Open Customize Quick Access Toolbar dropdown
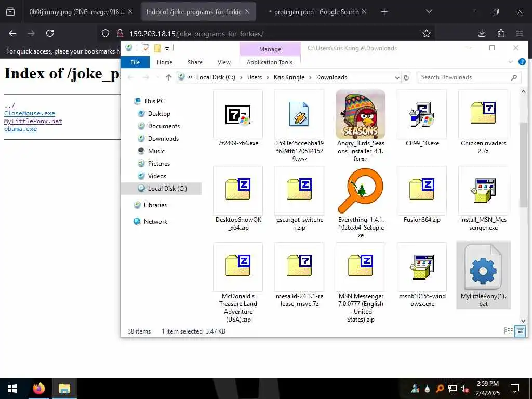Viewport: 532px width, 399px height. [167, 49]
